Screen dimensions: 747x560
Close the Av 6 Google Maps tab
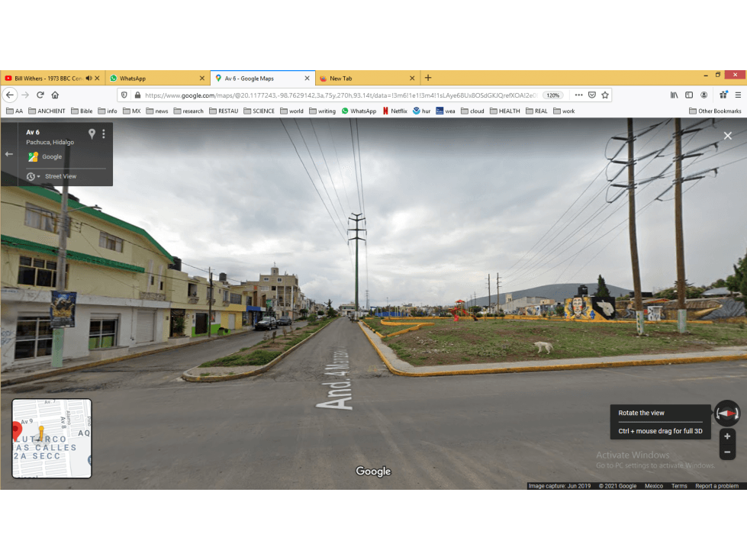(x=307, y=78)
